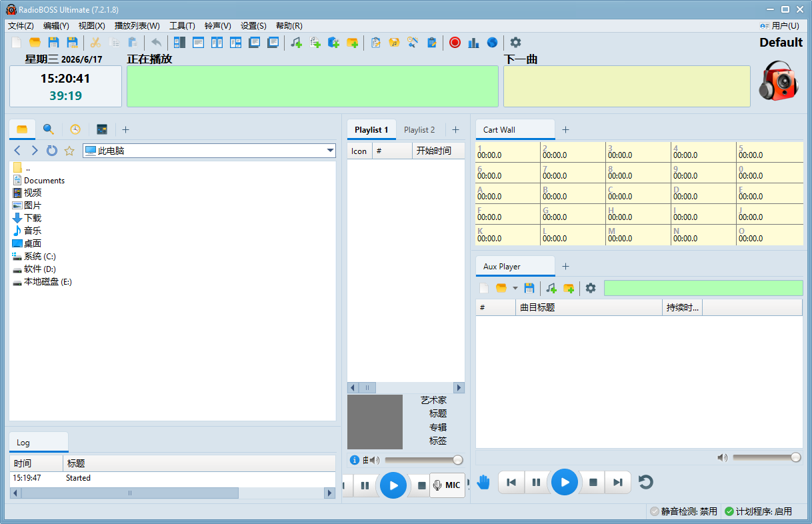The height and width of the screenshot is (524, 812).
Task: Expand the 此电脑 location dropdown
Action: pyautogui.click(x=330, y=151)
